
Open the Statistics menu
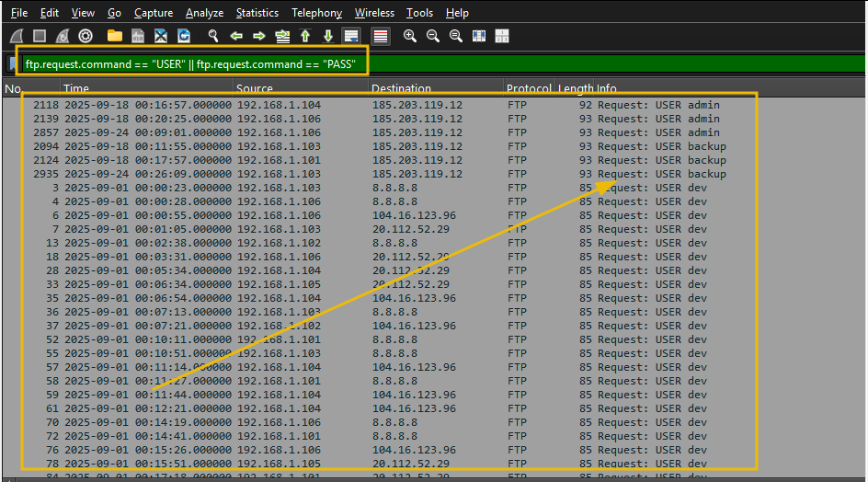tap(257, 13)
